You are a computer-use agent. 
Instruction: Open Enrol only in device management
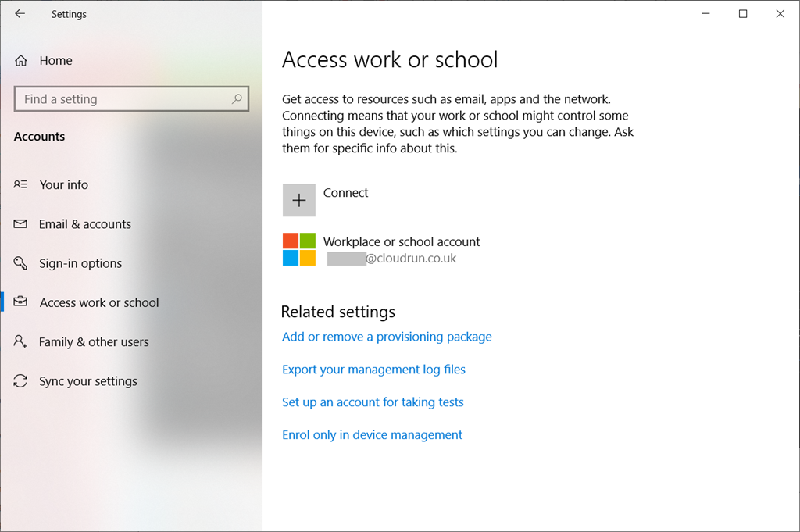(x=372, y=435)
